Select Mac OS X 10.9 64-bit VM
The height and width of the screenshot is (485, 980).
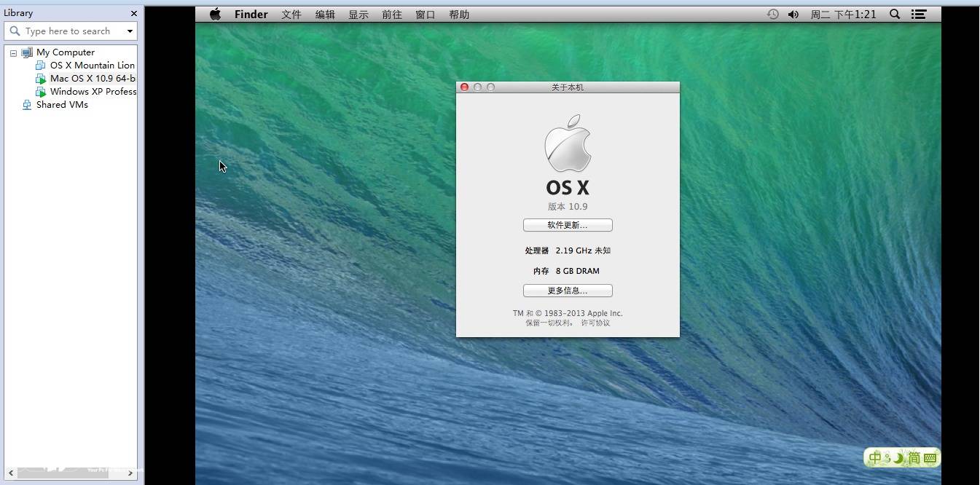(x=92, y=79)
